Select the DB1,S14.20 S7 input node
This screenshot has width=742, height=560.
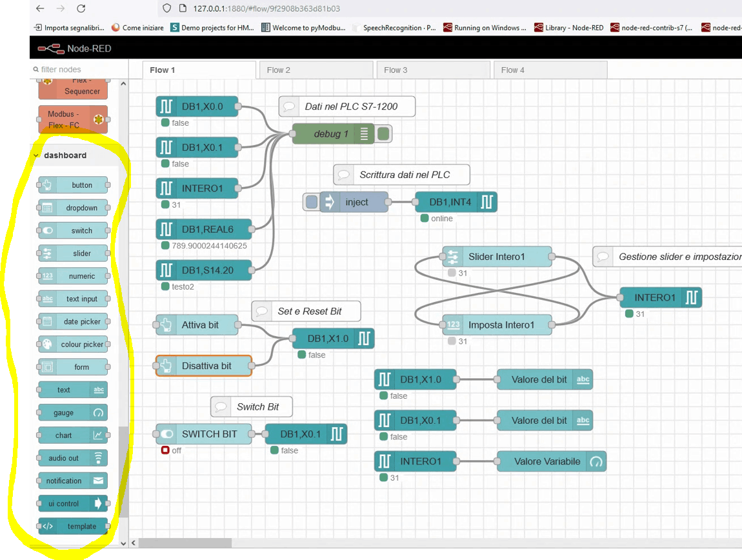tap(203, 270)
